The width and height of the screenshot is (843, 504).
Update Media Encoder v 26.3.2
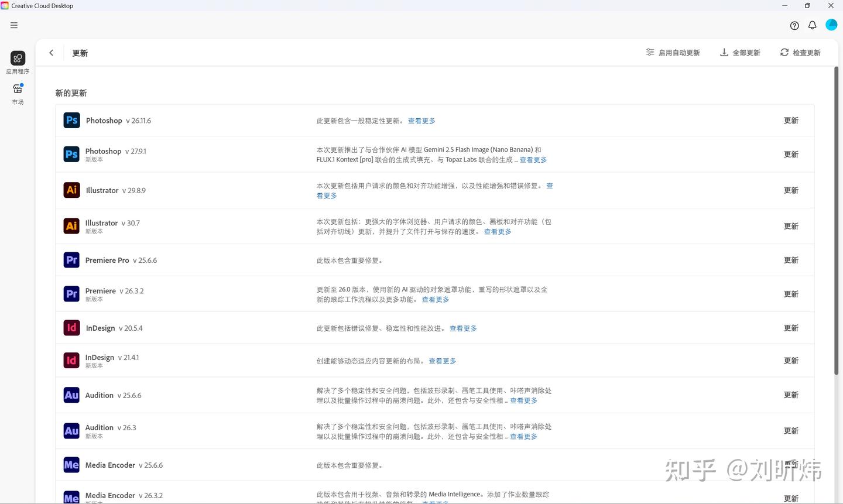(x=791, y=499)
